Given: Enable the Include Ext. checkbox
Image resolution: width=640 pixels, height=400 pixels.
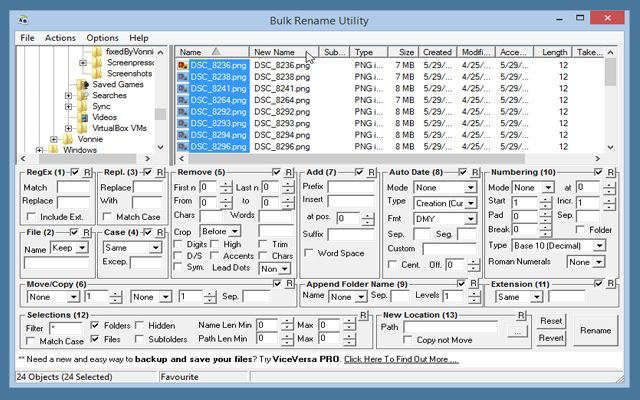Looking at the screenshot, I should [32, 216].
